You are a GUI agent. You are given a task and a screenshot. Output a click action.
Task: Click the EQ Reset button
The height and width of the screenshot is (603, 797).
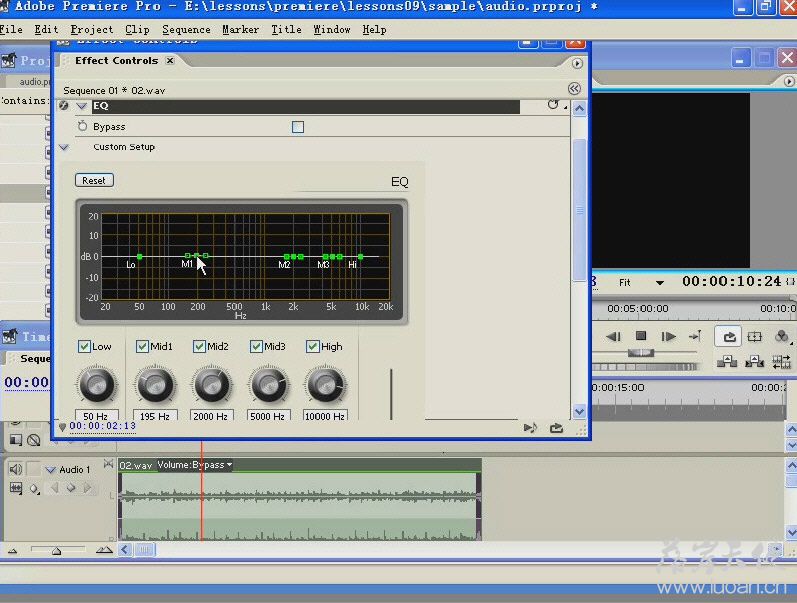click(94, 180)
